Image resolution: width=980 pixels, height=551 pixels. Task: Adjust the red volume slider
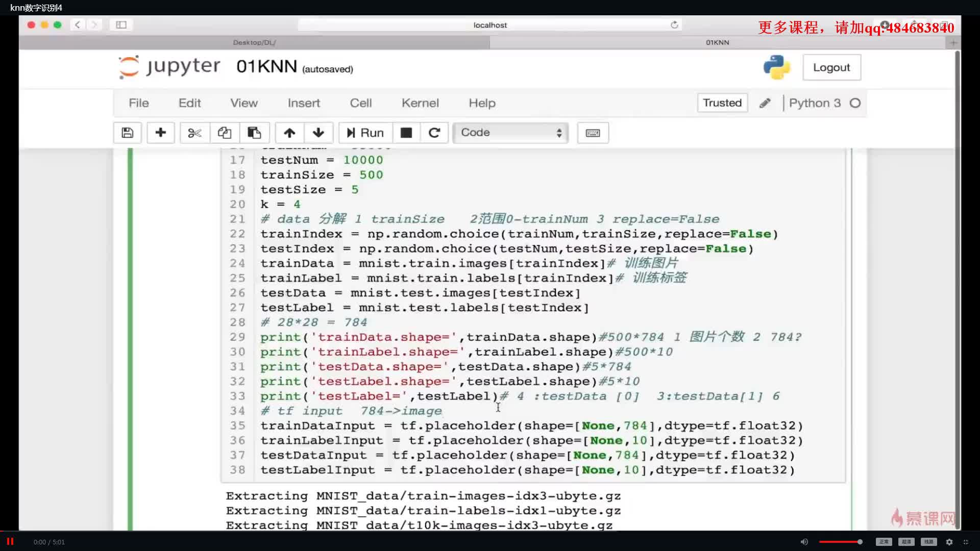[x=841, y=542]
